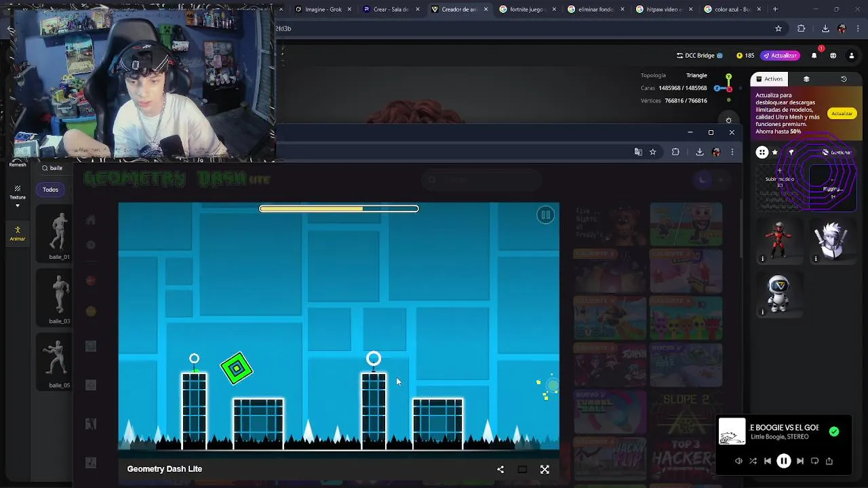Open extensions in the front browser window
Screen dimensions: 868x488
tap(675, 152)
